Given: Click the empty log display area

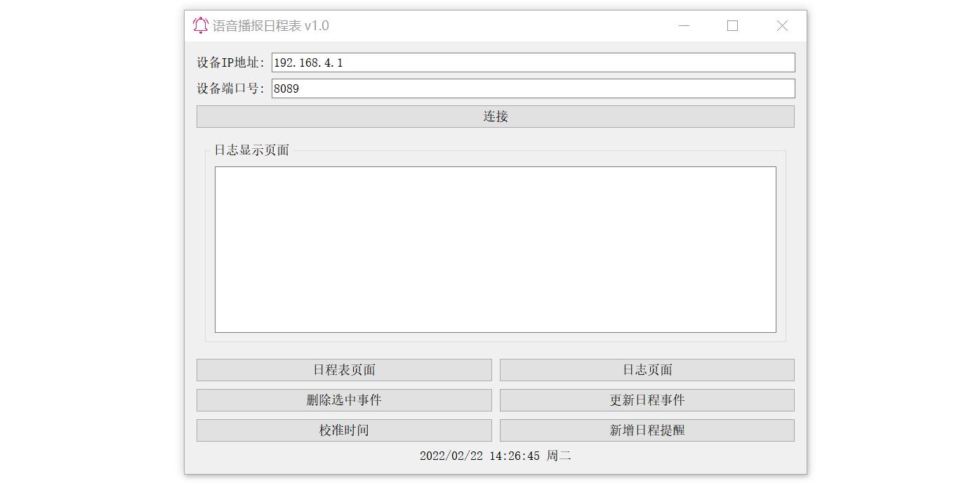Looking at the screenshot, I should 495,249.
